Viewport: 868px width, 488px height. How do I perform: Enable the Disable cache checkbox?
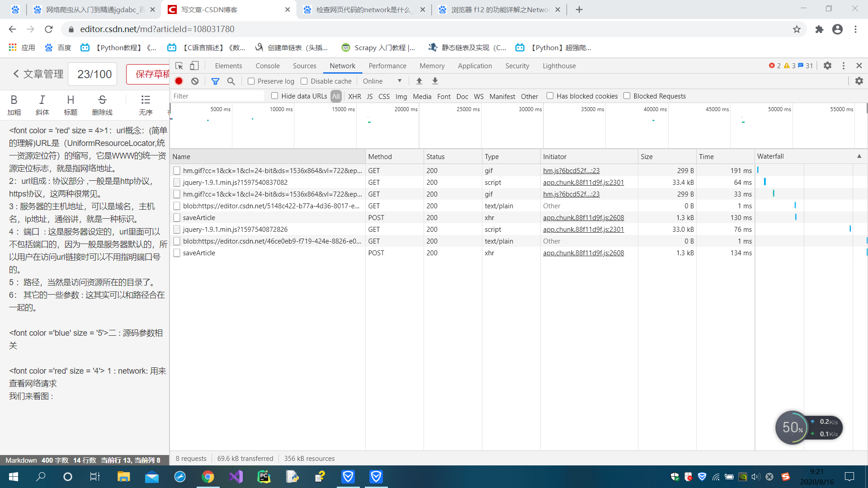[305, 80]
